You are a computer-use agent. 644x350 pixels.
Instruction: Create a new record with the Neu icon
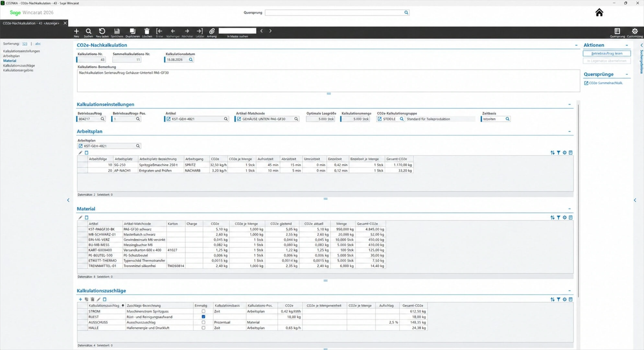tap(76, 31)
